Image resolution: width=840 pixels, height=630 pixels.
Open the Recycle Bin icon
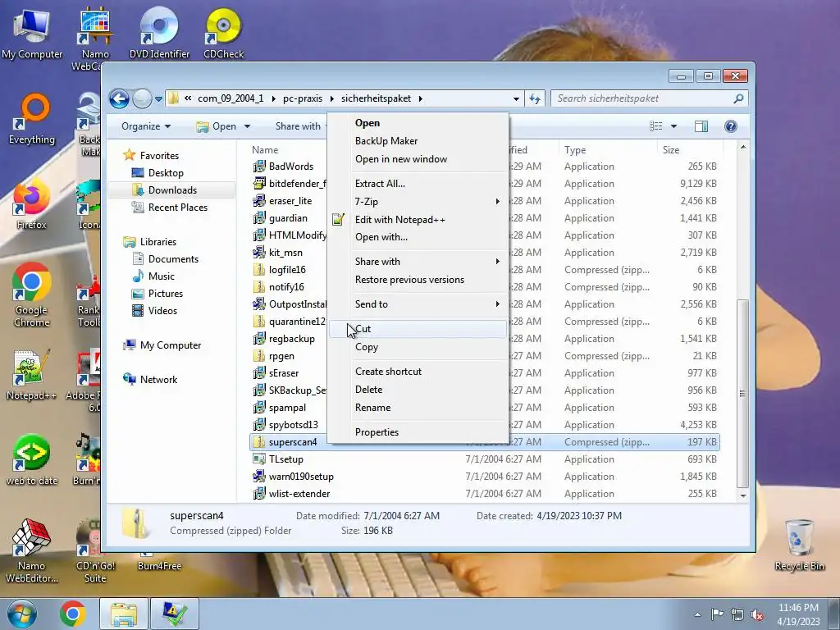click(x=799, y=546)
